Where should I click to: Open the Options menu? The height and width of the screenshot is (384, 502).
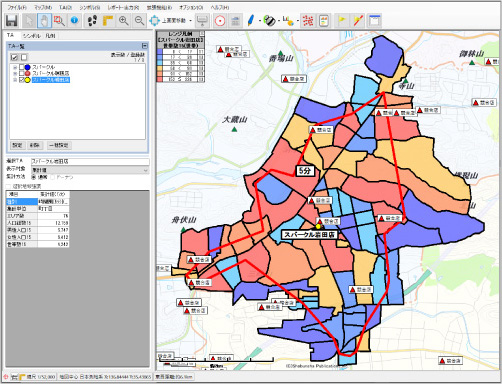(x=191, y=7)
